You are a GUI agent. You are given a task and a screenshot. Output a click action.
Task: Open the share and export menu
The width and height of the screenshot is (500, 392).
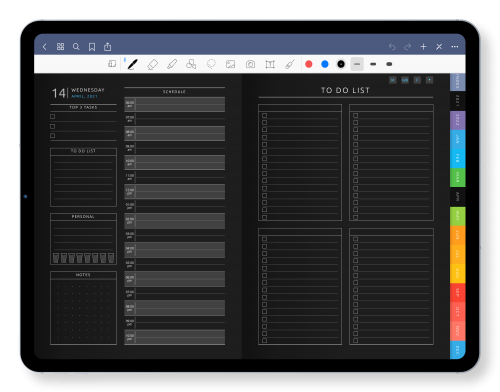coord(107,47)
